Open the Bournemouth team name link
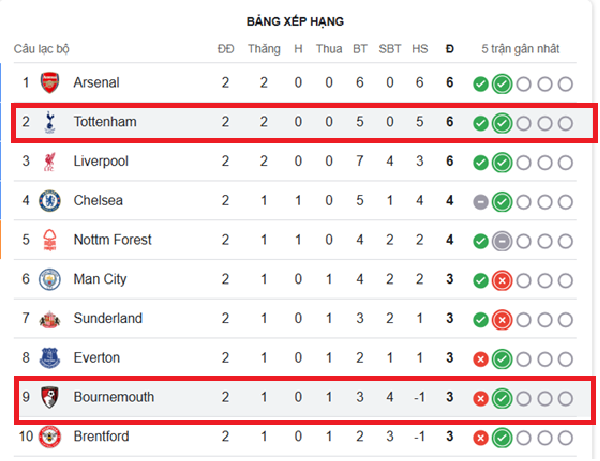 tap(114, 397)
